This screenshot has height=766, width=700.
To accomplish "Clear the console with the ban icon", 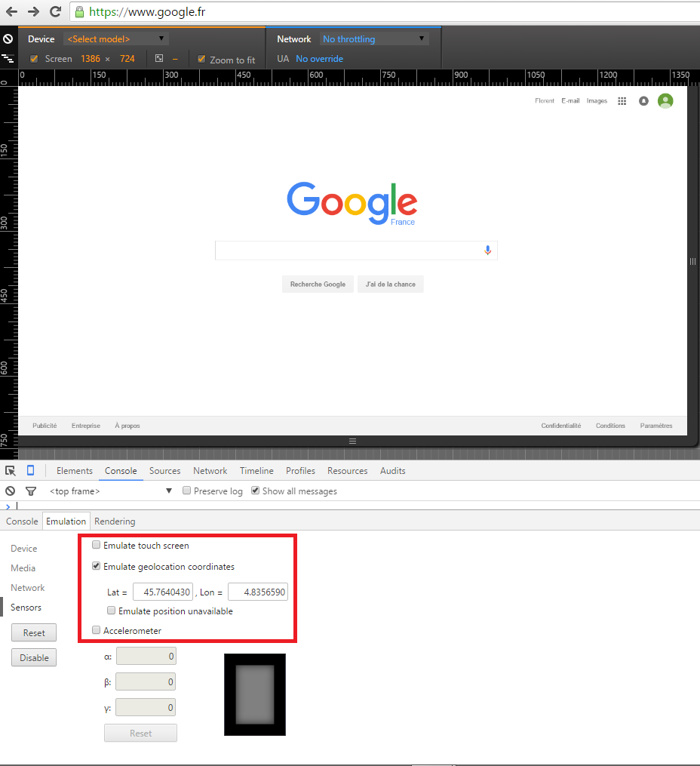I will (11, 491).
